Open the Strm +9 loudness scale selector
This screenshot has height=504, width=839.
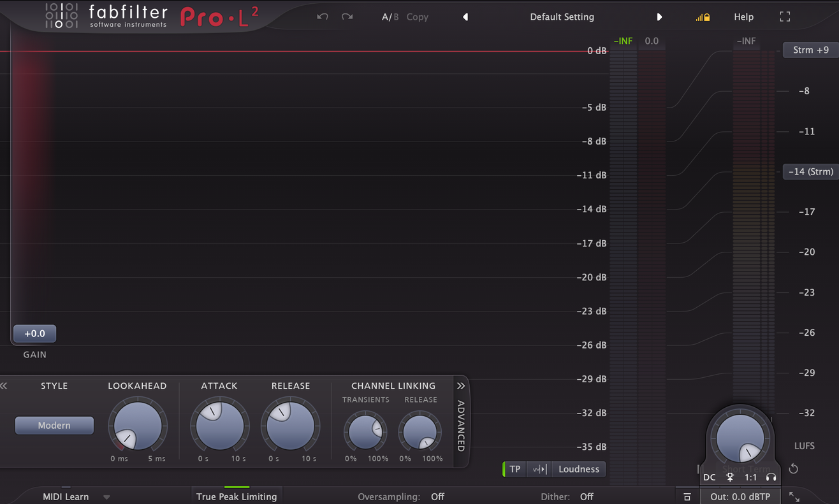[x=811, y=50]
